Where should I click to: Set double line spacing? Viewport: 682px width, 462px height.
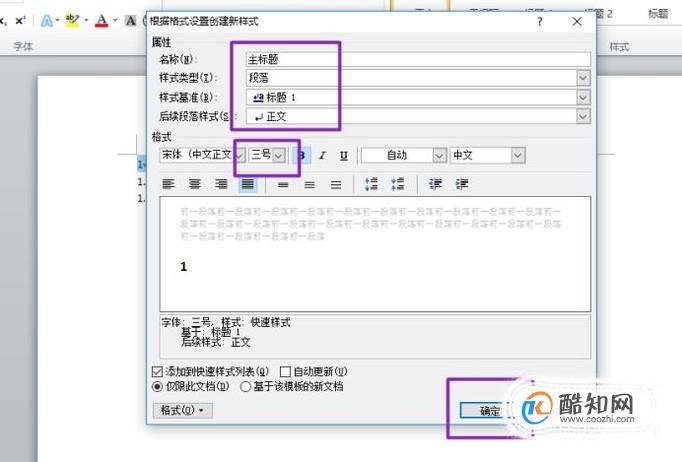(336, 184)
